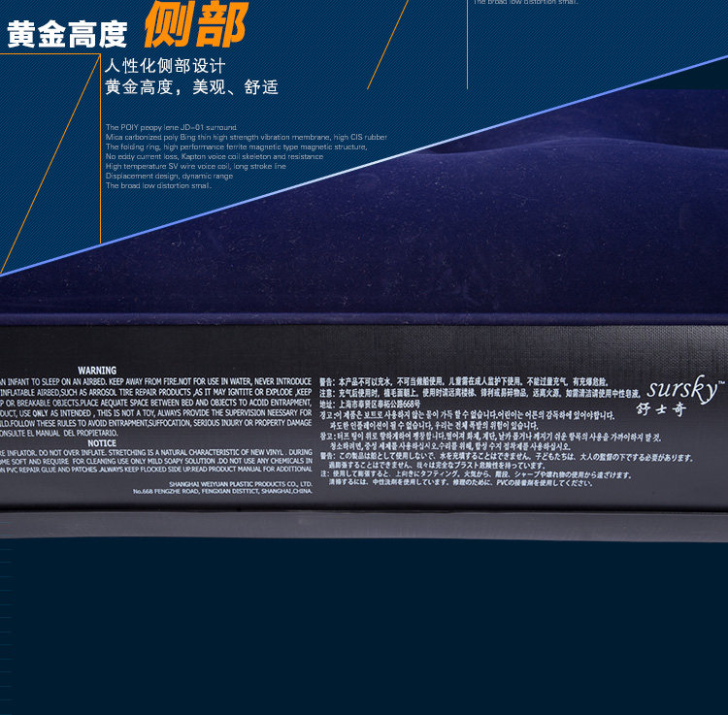Click the Chinese warning line starting '警告: 本产品不可以充水'

[x=464, y=382]
